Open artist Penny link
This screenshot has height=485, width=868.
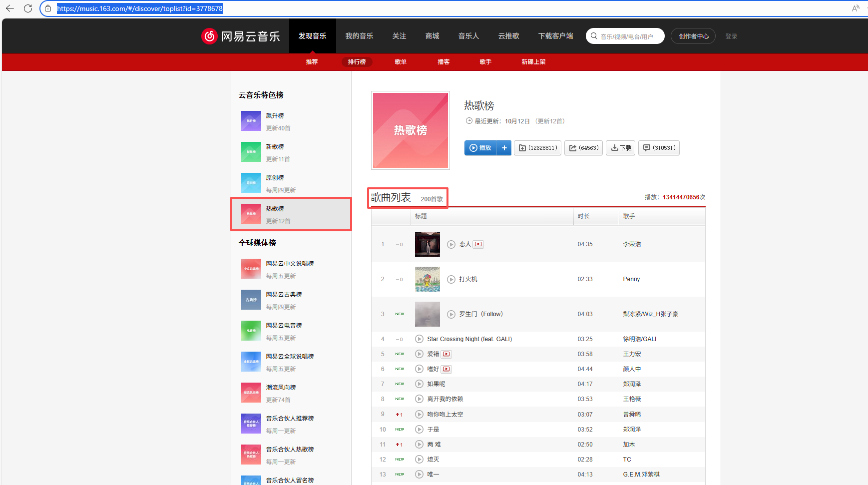point(631,279)
